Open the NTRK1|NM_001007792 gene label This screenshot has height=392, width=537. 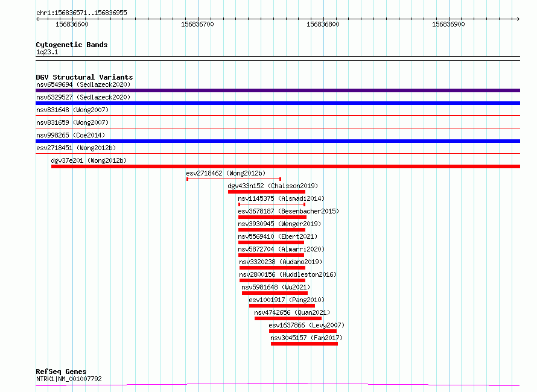pos(69,379)
